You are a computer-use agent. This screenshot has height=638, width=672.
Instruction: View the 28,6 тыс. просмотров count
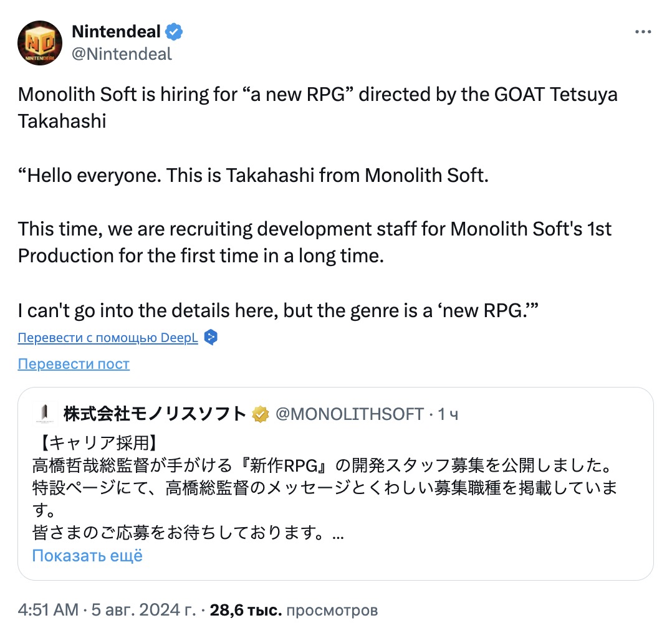click(294, 611)
